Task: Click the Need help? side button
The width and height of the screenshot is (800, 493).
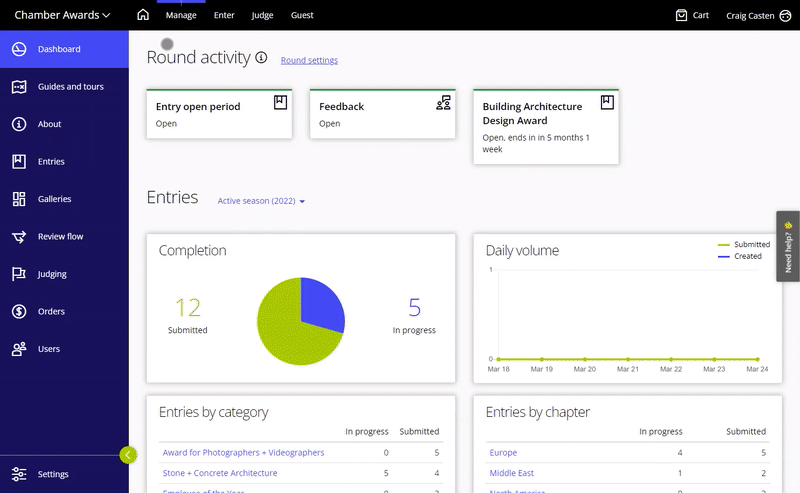Action: (x=787, y=246)
